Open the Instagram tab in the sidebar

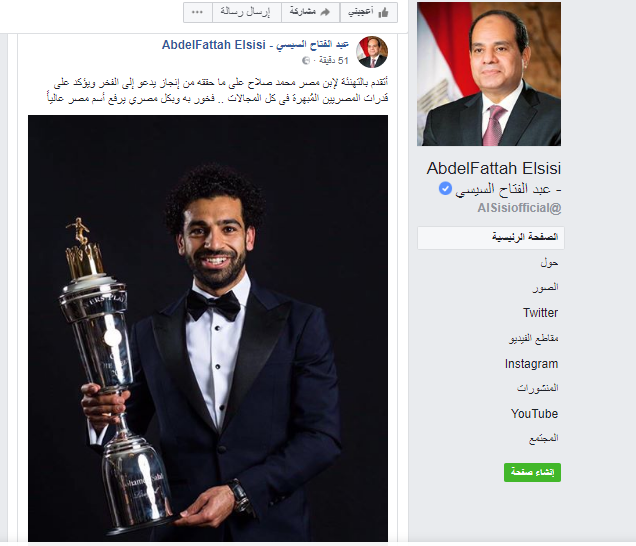[x=531, y=364]
